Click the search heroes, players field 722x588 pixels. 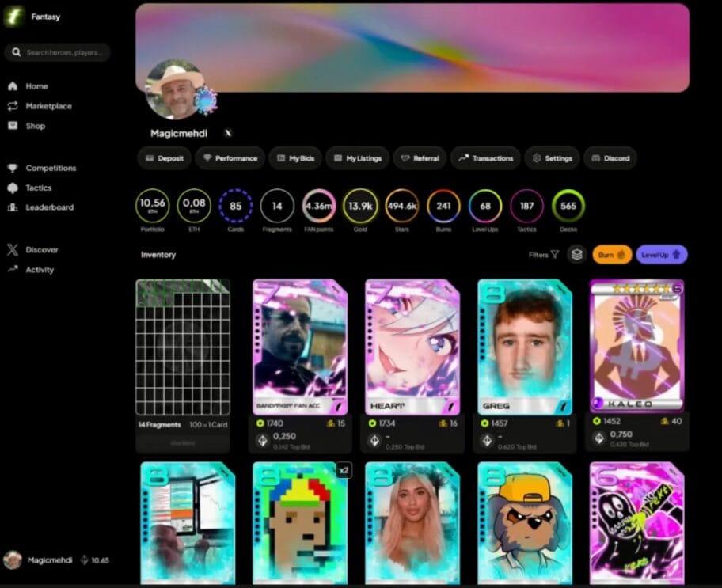click(x=63, y=52)
